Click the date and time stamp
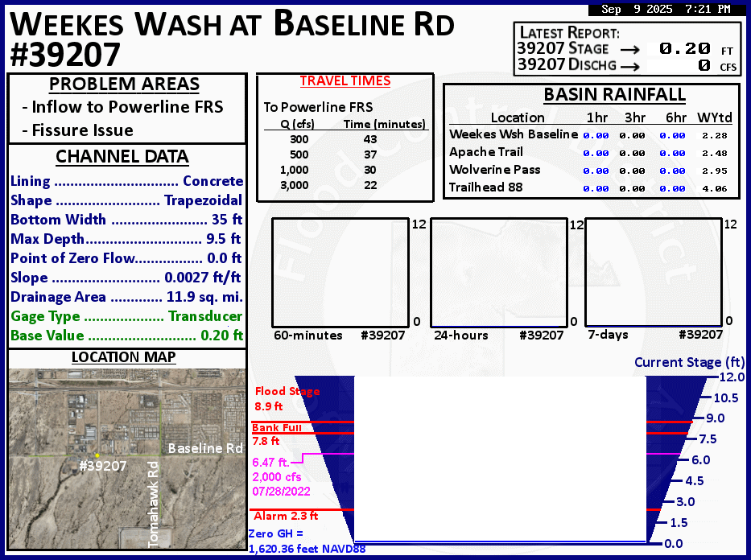The image size is (751, 560). (x=666, y=9)
